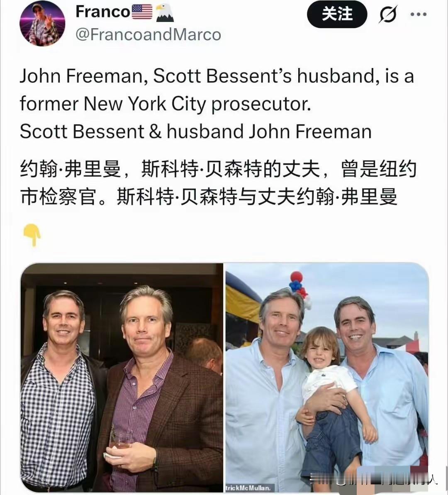Open the three-dot more options menu
This screenshot has height=495, width=448.
pyautogui.click(x=418, y=14)
